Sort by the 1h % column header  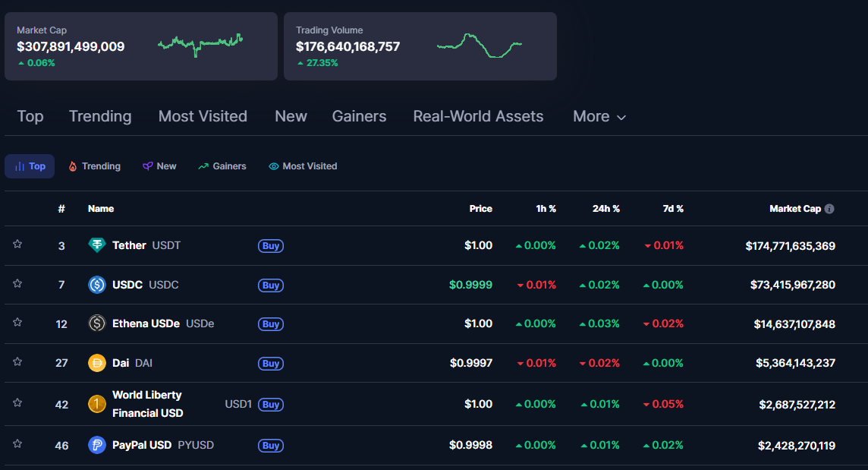pyautogui.click(x=546, y=209)
